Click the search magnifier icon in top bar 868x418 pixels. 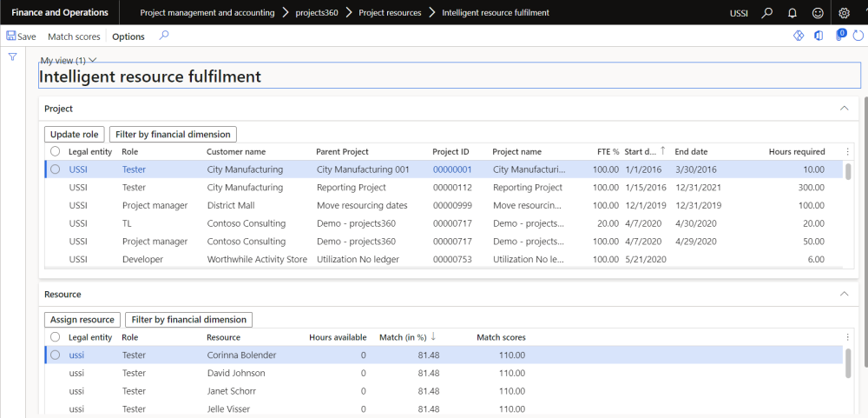tap(766, 13)
